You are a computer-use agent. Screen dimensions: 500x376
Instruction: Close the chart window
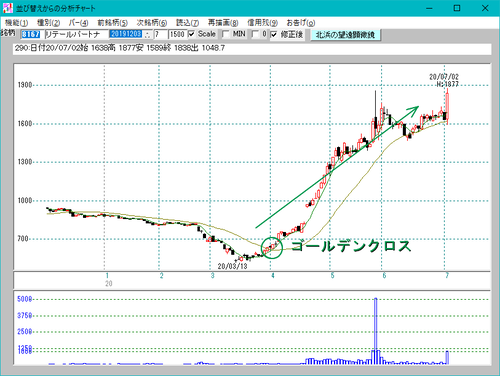point(485,8)
